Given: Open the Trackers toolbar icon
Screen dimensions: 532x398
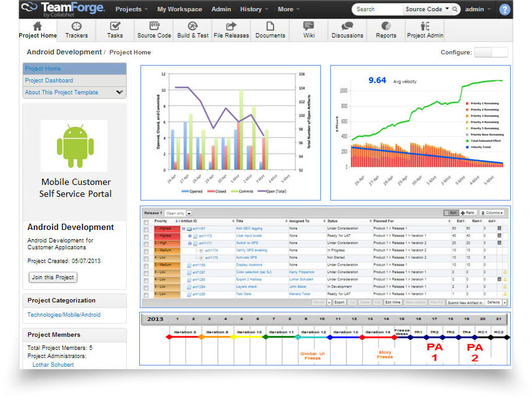Looking at the screenshot, I should coord(77,29).
